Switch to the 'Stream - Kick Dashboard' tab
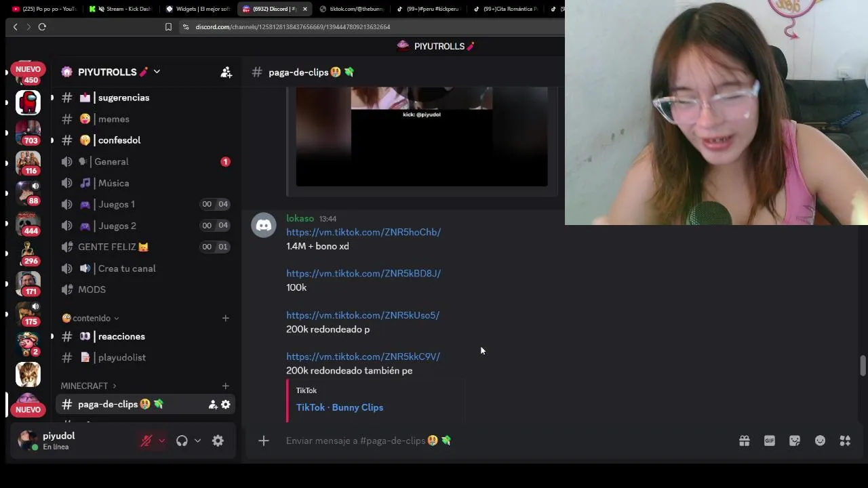 (121, 9)
